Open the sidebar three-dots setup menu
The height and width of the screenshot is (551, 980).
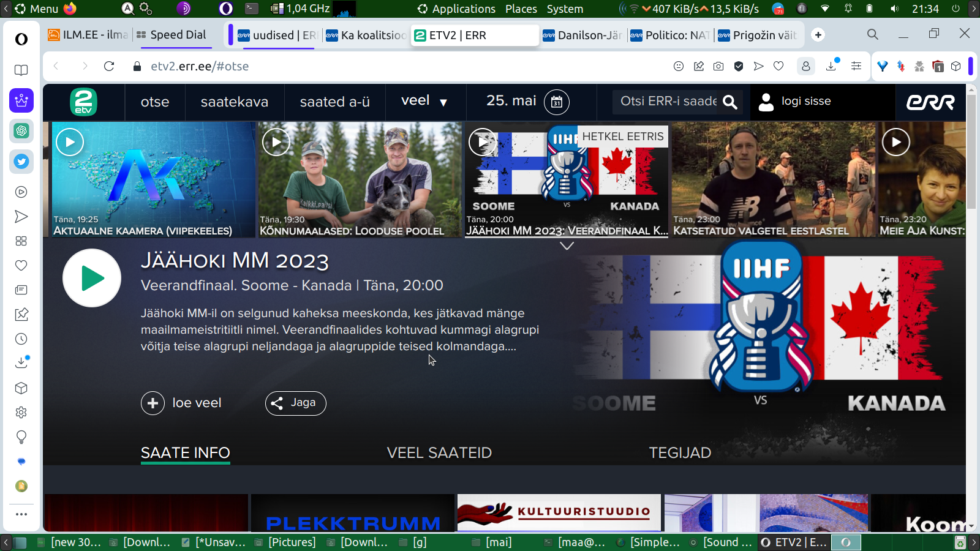21,514
